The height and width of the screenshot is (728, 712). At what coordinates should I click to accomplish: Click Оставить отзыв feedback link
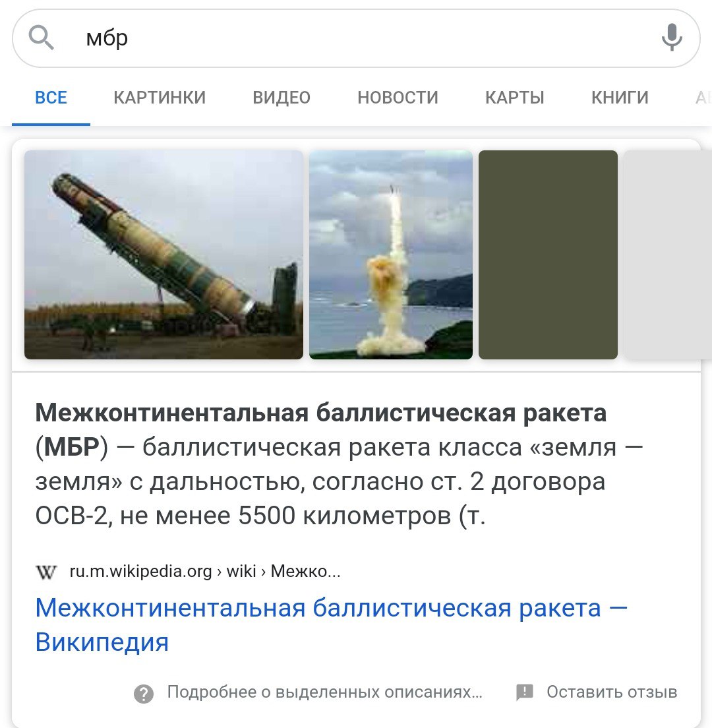pos(612,692)
